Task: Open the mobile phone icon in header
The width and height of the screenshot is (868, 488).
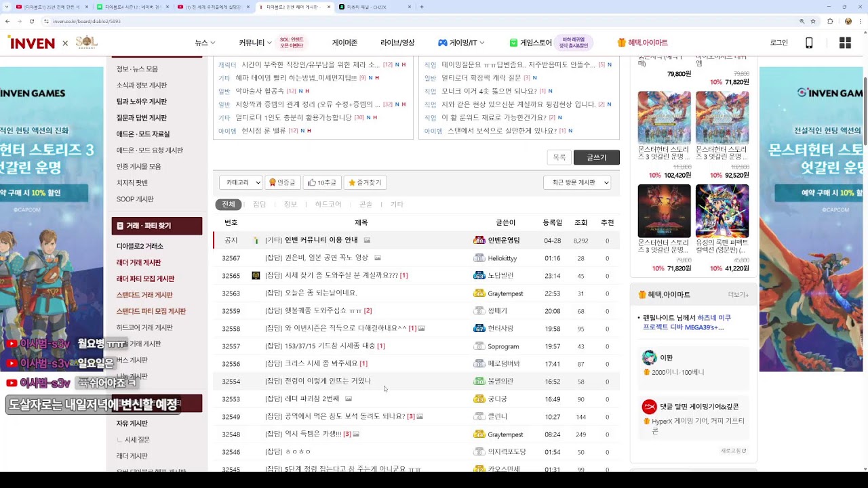Action: [x=809, y=43]
